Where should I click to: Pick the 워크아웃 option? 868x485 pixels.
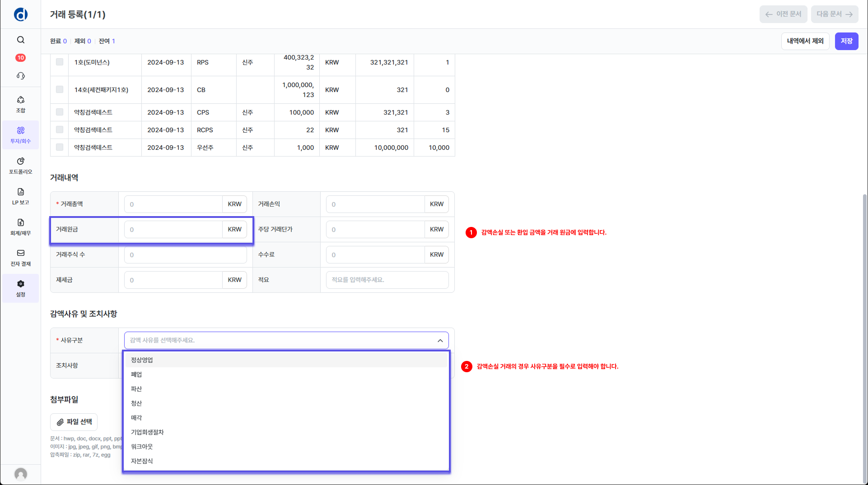[x=142, y=447]
